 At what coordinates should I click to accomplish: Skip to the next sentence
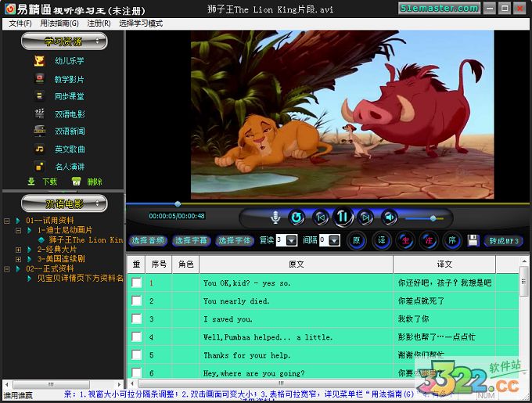[x=365, y=217]
